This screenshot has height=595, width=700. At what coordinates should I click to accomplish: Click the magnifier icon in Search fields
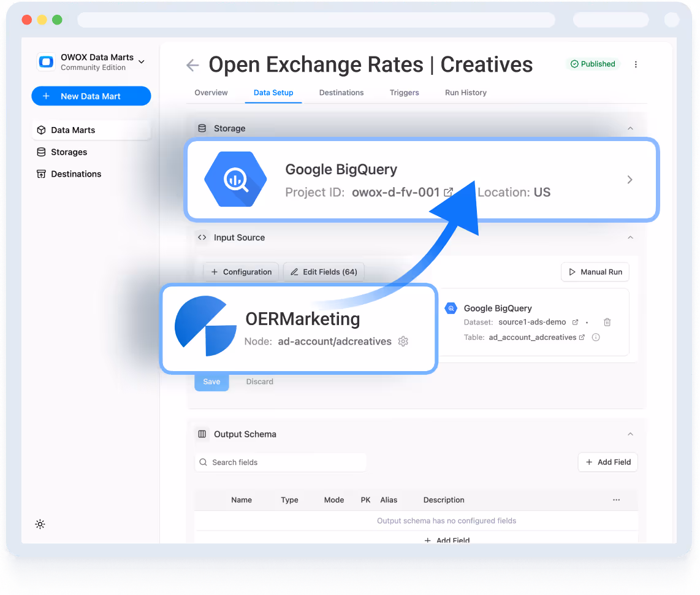pyautogui.click(x=203, y=462)
